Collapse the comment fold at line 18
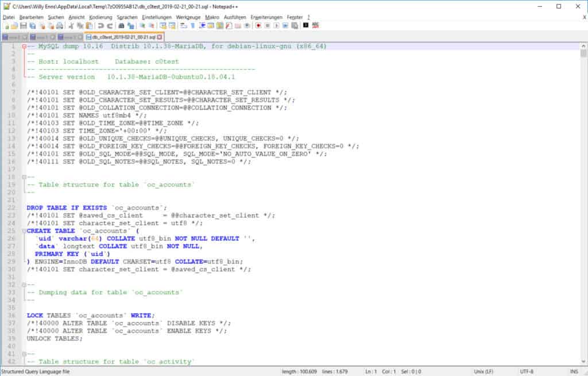The height and width of the screenshot is (376, 588). pyautogui.click(x=23, y=177)
